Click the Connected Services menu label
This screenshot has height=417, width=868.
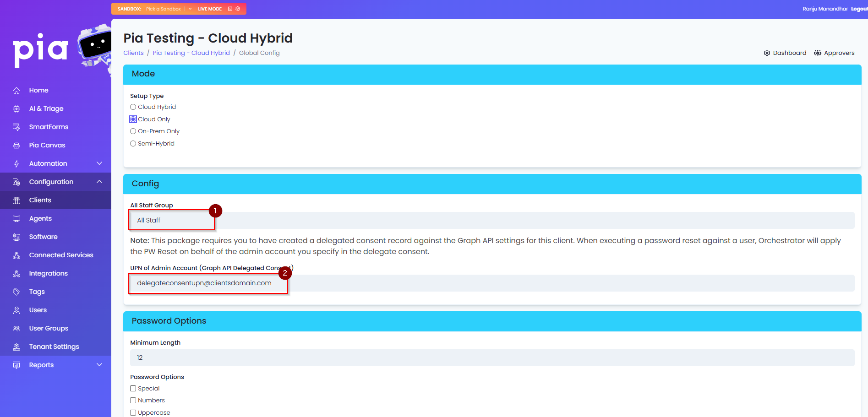tap(61, 255)
